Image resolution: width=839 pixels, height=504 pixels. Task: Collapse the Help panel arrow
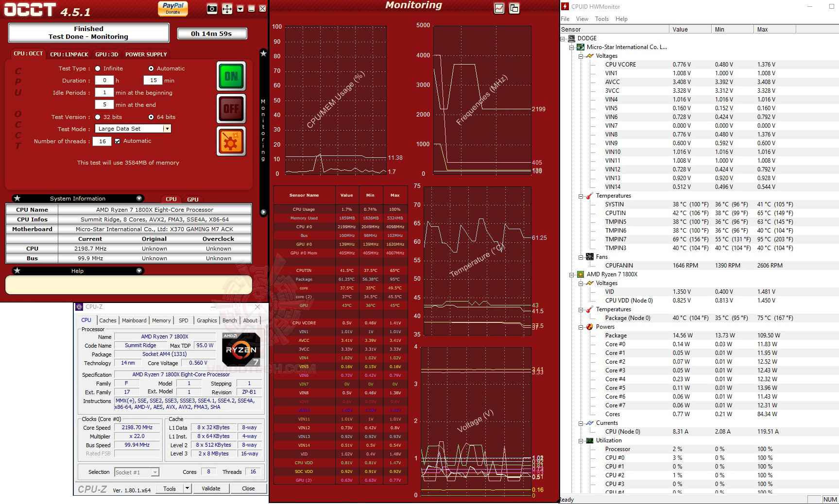click(x=139, y=270)
